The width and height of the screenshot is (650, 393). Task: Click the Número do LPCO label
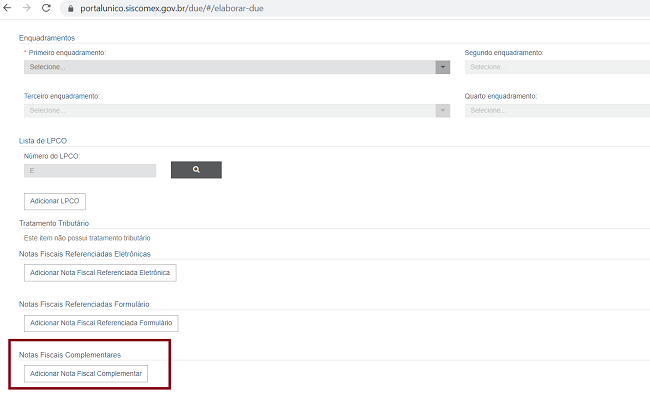52,156
